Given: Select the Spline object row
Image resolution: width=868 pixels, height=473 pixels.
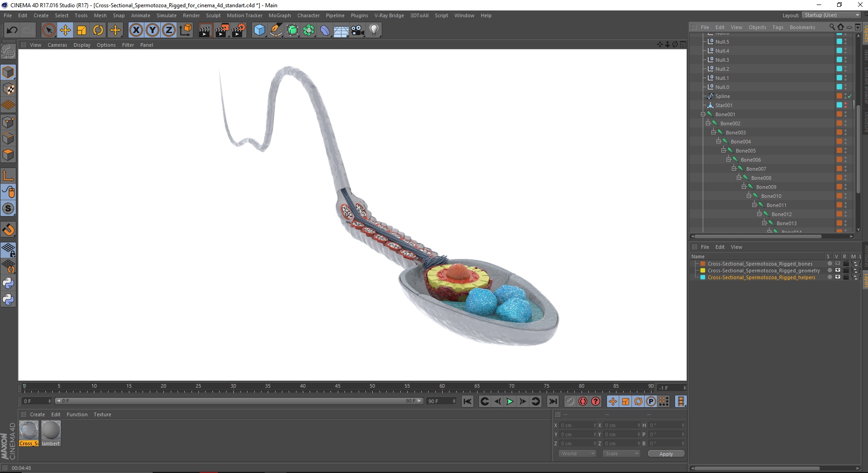Looking at the screenshot, I should tap(723, 96).
